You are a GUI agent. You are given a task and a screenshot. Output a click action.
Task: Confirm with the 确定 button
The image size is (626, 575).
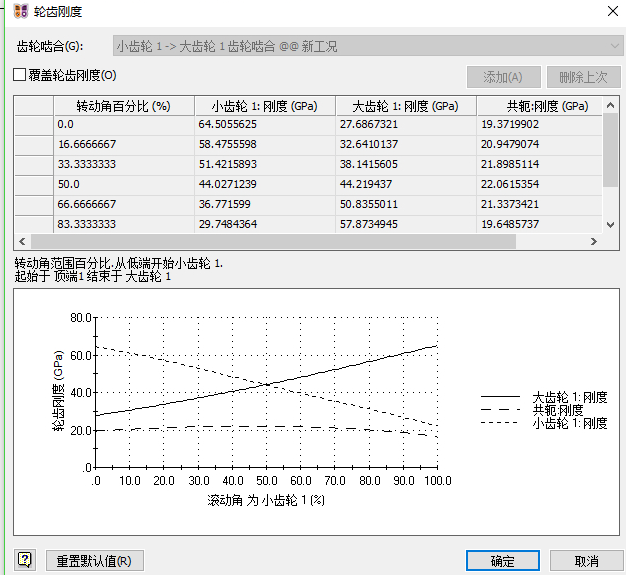(x=503, y=561)
